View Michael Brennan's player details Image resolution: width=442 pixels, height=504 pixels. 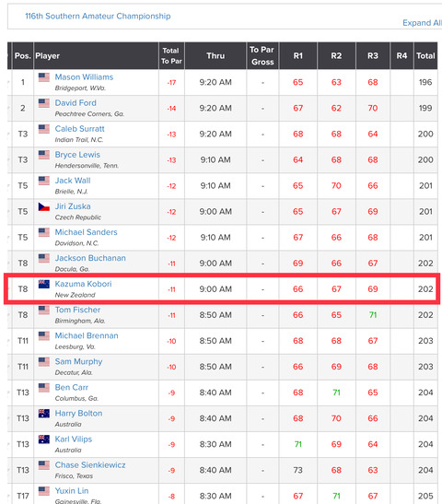pos(87,336)
